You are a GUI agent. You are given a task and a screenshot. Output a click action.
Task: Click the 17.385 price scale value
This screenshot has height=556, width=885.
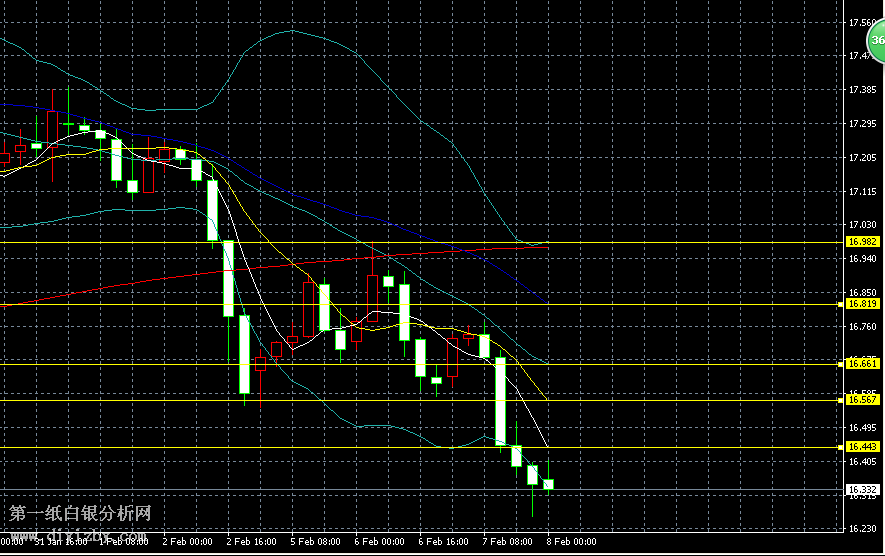pyautogui.click(x=862, y=90)
